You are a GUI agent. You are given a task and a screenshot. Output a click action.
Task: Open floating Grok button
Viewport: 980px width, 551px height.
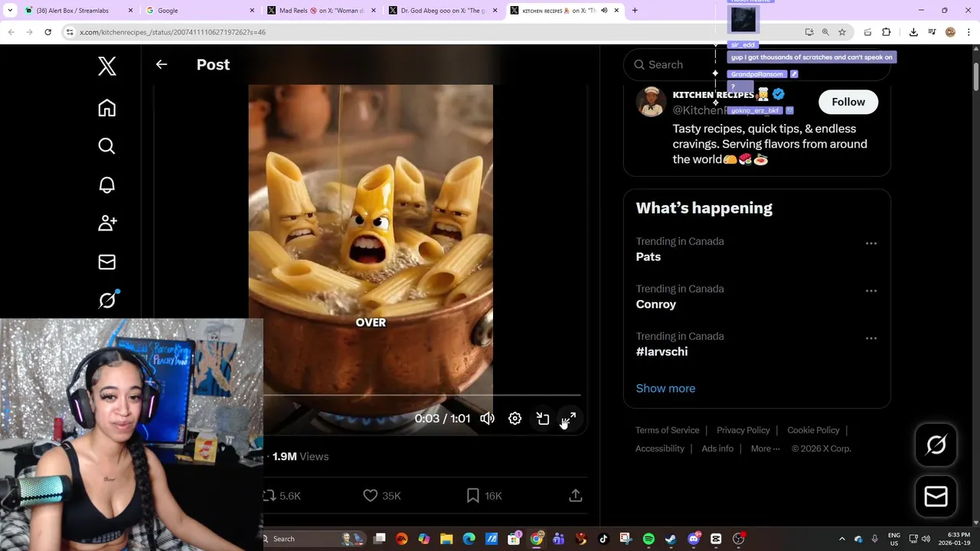[x=936, y=445]
